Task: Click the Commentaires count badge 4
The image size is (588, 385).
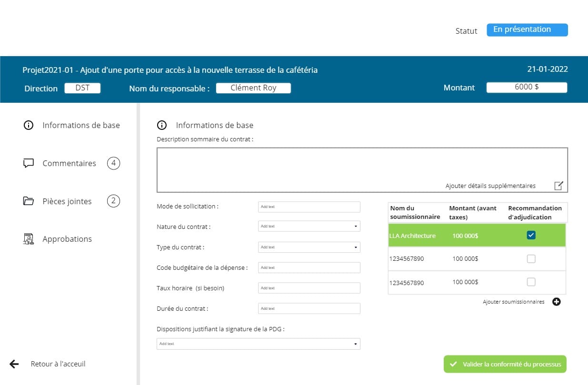Action: 113,163
